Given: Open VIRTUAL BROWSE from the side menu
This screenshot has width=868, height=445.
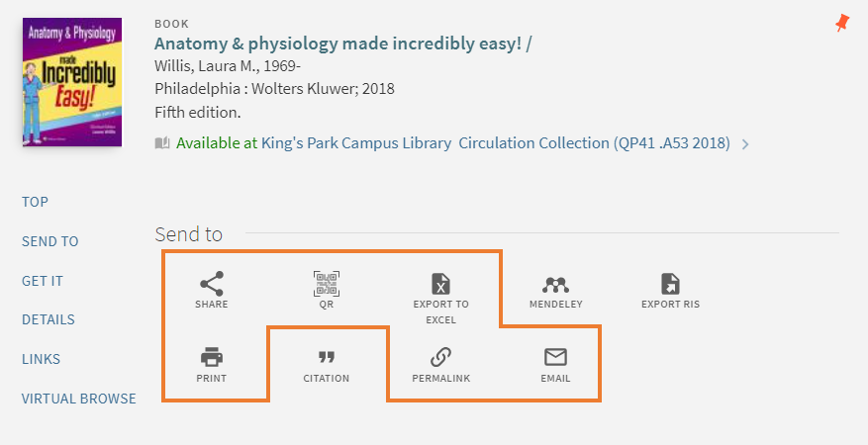Looking at the screenshot, I should [78, 399].
